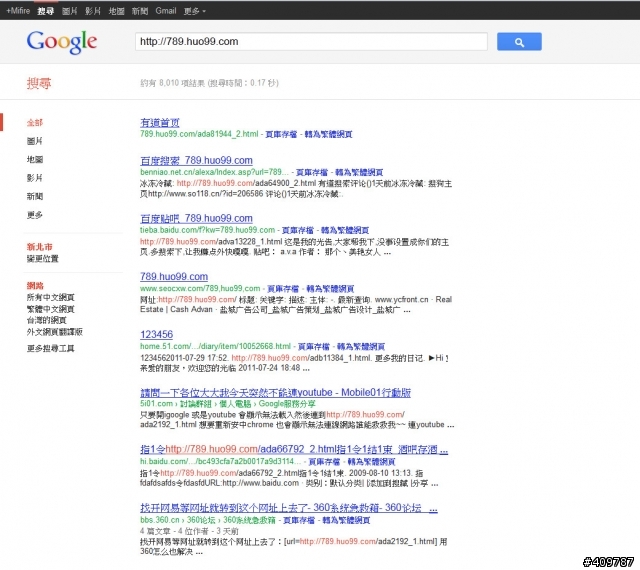Open 頁庫存檔 for the 有道首页 result
640x570 pixels.
click(x=281, y=134)
